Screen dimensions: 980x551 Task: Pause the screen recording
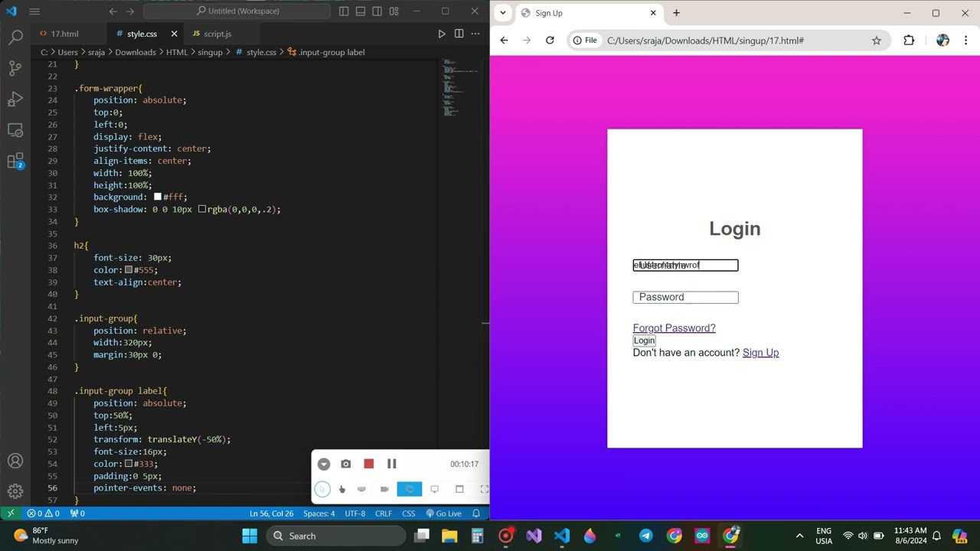(x=391, y=464)
